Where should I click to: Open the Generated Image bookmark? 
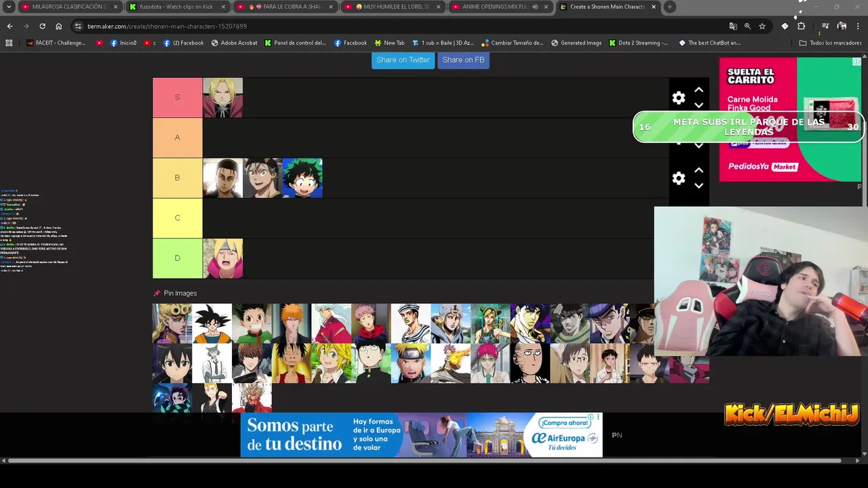pos(576,43)
